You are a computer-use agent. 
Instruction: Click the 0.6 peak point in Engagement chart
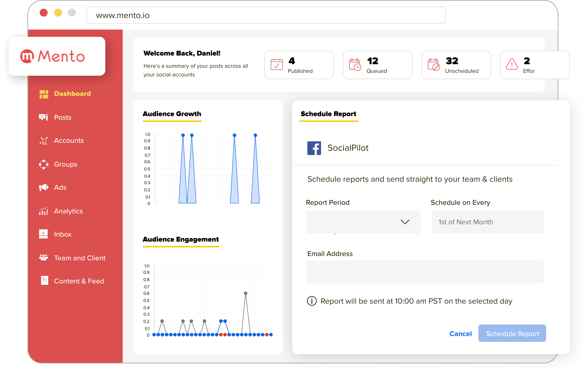point(246,294)
